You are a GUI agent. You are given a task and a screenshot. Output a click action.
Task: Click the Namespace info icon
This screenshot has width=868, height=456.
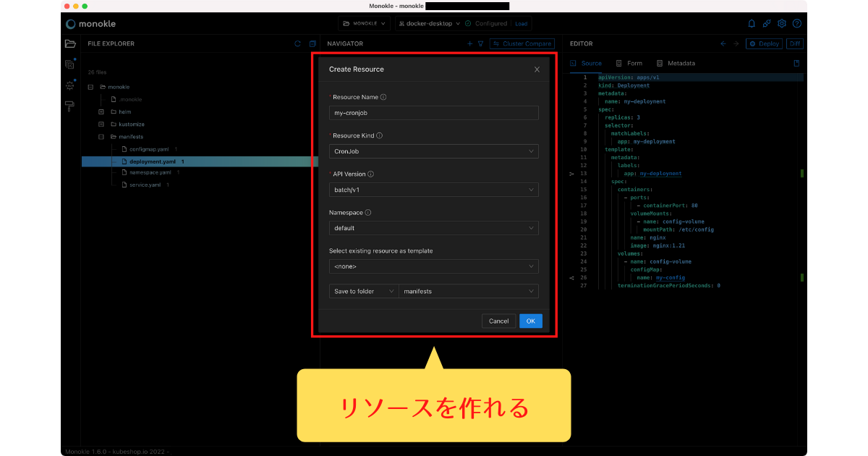[368, 213]
